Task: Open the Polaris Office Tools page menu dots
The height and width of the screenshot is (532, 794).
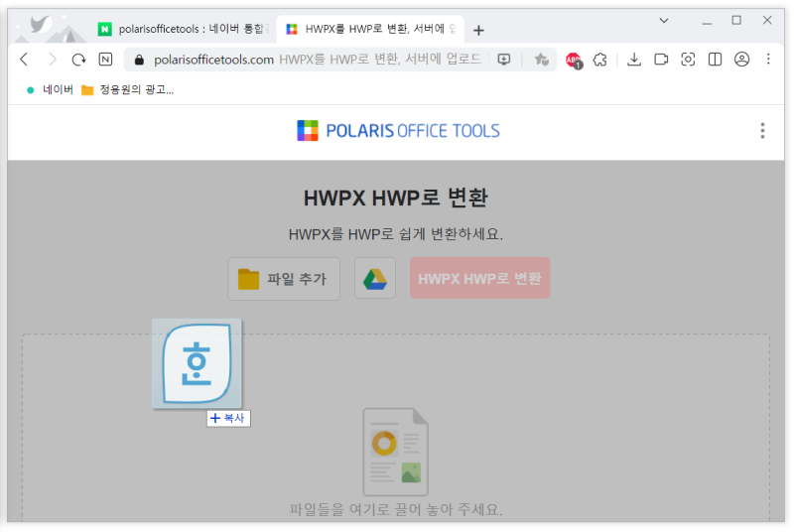Action: (762, 131)
